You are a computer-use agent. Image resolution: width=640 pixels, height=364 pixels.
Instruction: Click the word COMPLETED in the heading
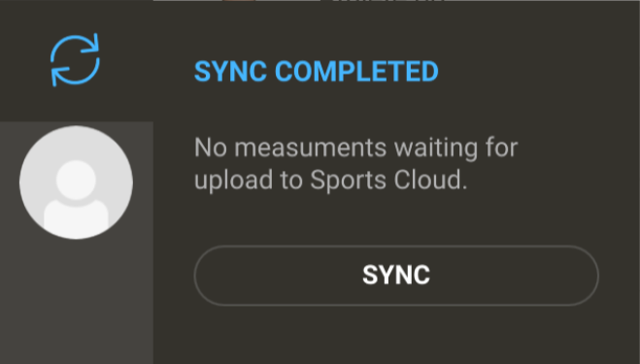[356, 72]
